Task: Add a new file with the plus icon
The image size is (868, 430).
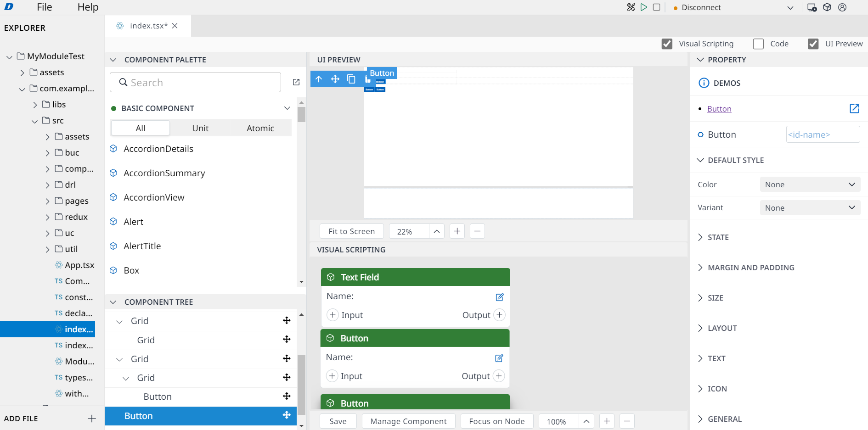Action: pyautogui.click(x=92, y=419)
